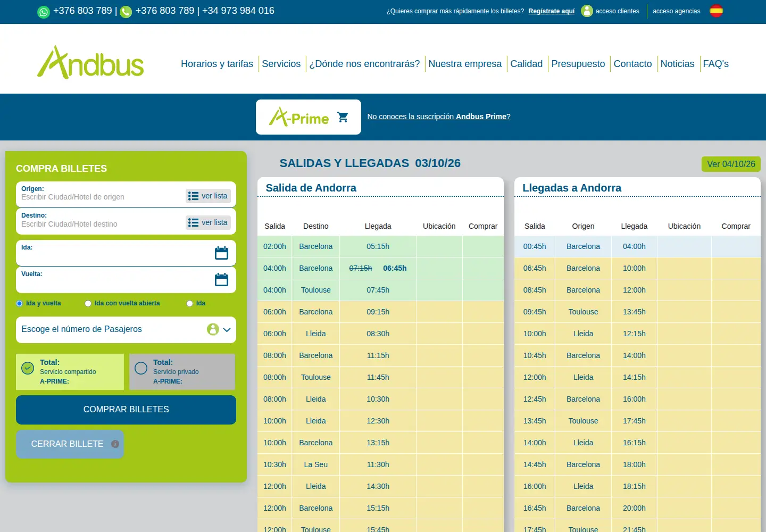Select the Servicio privado total option
The image size is (766, 532).
pyautogui.click(x=182, y=372)
